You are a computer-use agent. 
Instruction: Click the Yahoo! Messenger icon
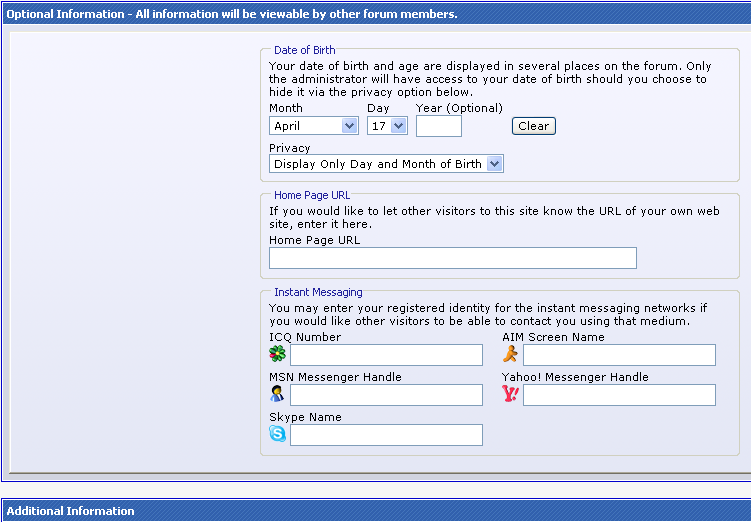pyautogui.click(x=511, y=394)
